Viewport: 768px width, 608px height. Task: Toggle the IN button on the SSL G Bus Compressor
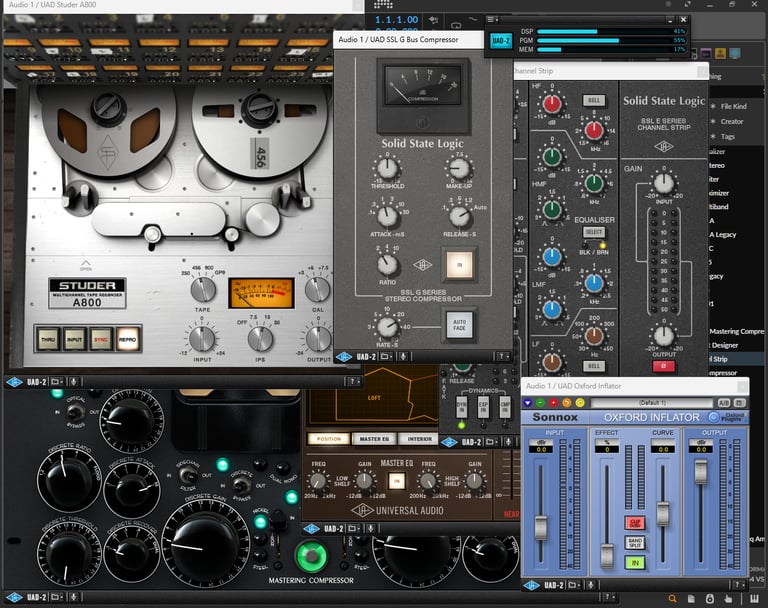[x=459, y=265]
